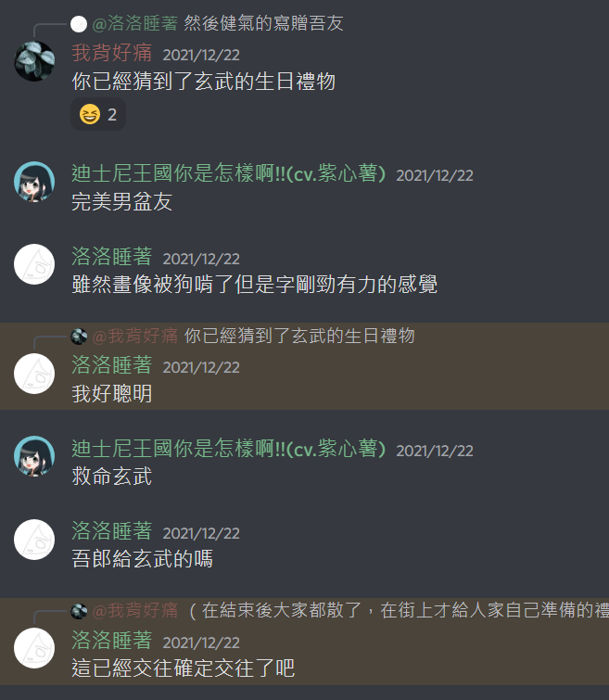Click the small leaf reply avatar above last message
This screenshot has height=700, width=609.
(79, 611)
